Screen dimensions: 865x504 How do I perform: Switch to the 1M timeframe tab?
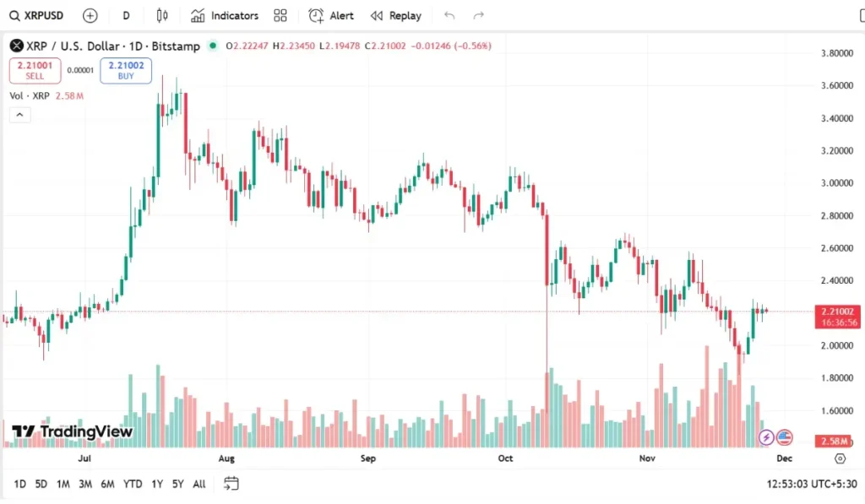63,484
